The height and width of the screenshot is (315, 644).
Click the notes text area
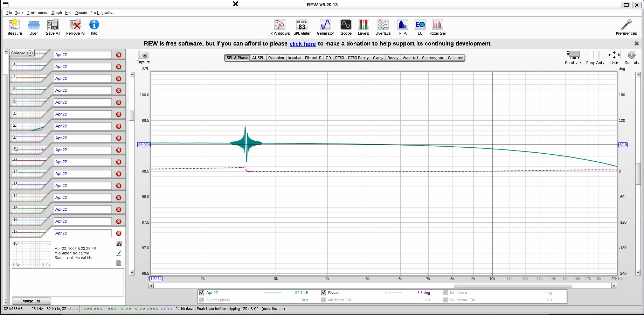[68, 282]
